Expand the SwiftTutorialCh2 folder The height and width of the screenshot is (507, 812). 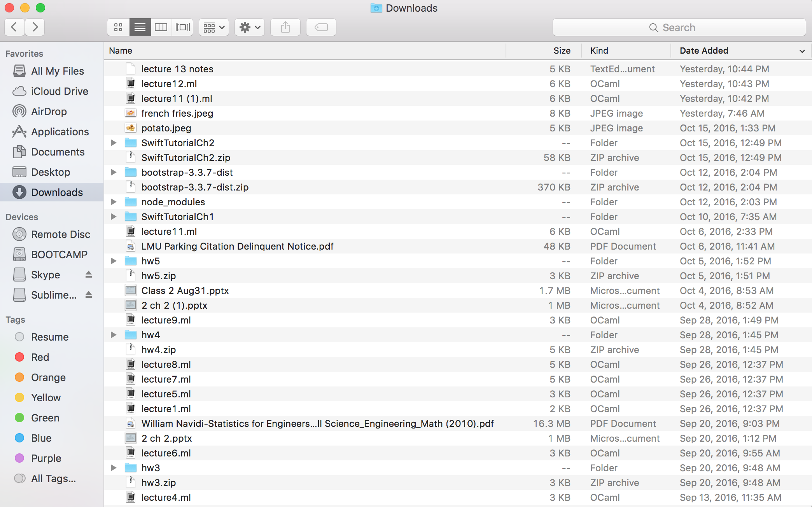click(114, 143)
